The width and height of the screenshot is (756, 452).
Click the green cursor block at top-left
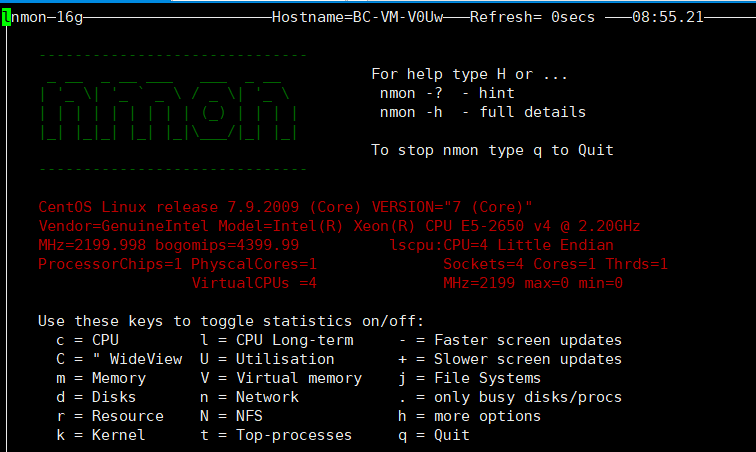click(6, 18)
